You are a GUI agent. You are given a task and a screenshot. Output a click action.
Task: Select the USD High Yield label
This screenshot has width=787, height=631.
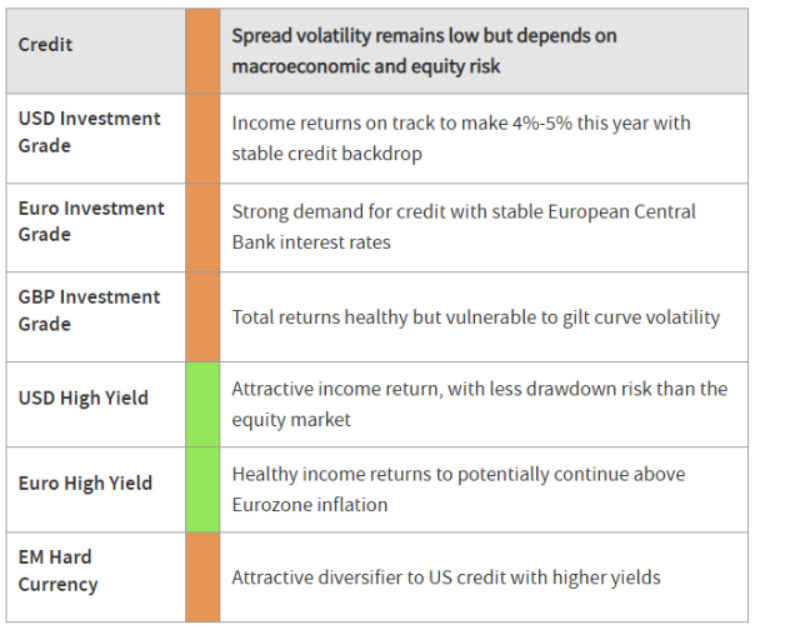pos(83,398)
